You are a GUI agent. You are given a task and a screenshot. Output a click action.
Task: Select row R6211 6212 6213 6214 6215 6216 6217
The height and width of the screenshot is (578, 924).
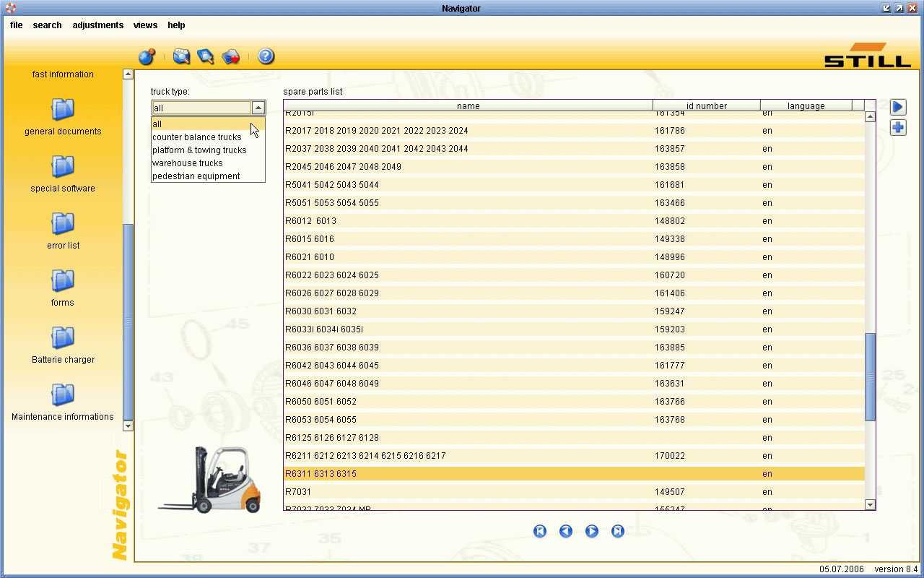574,456
